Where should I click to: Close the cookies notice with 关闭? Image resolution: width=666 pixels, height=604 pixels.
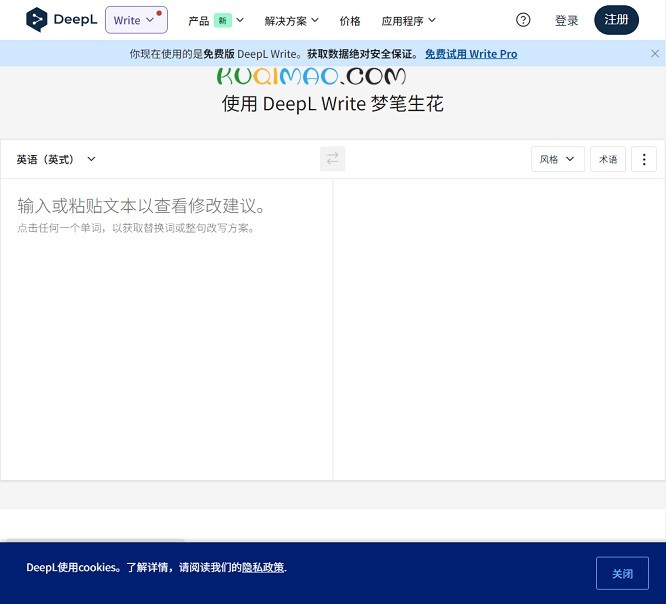click(x=622, y=573)
